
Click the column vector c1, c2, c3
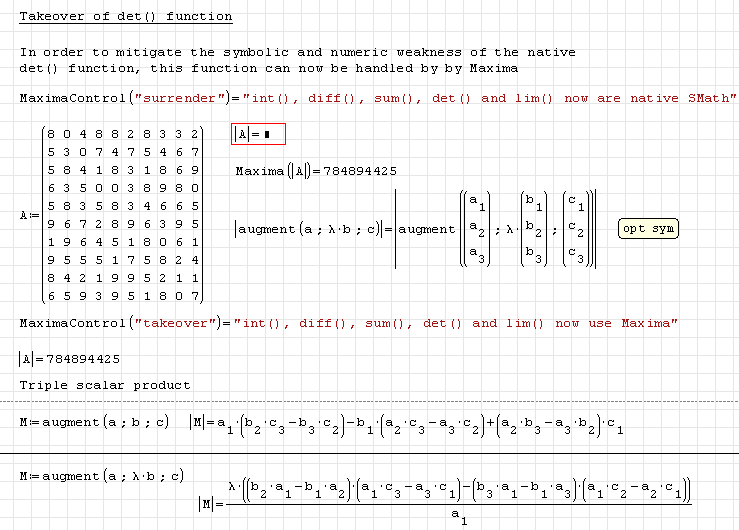pos(576,229)
